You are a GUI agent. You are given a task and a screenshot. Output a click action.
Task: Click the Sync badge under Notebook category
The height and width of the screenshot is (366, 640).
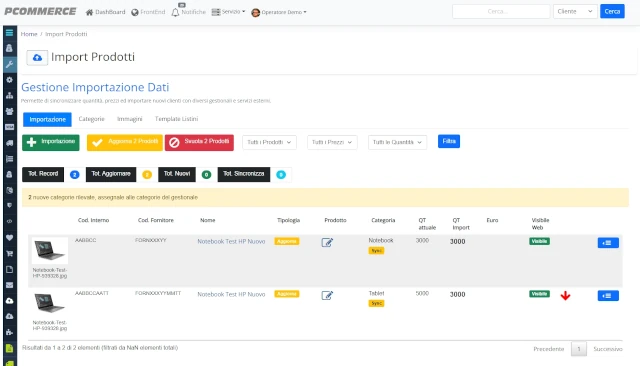(376, 251)
